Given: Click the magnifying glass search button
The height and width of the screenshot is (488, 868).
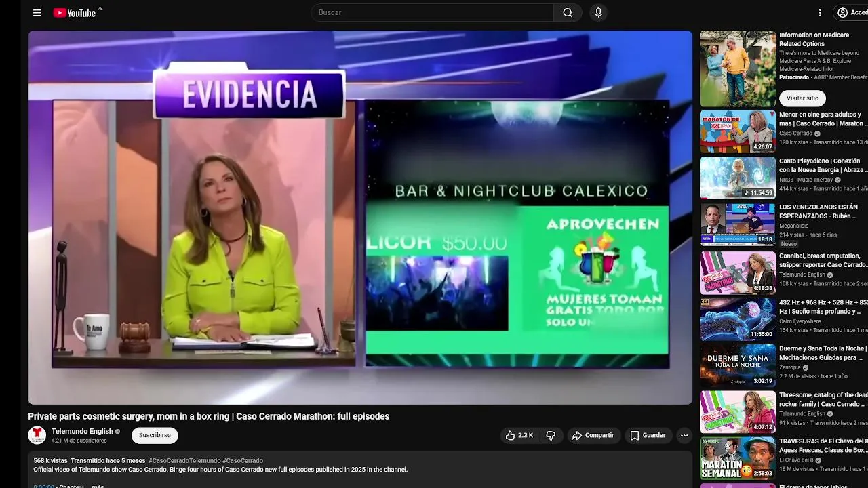Looking at the screenshot, I should [x=568, y=13].
